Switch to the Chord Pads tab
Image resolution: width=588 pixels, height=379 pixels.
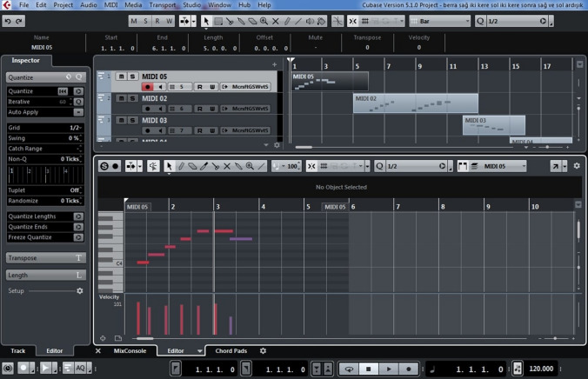point(231,351)
